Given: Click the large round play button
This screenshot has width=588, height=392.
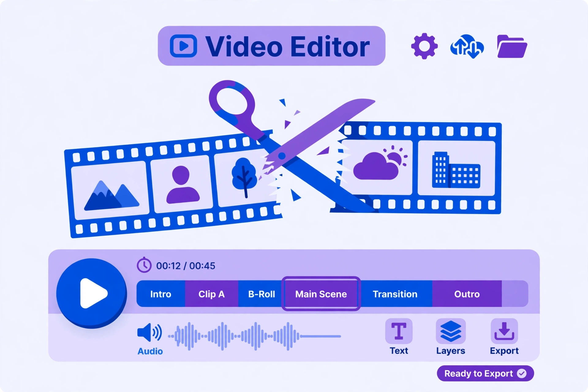Looking at the screenshot, I should pos(92,293).
